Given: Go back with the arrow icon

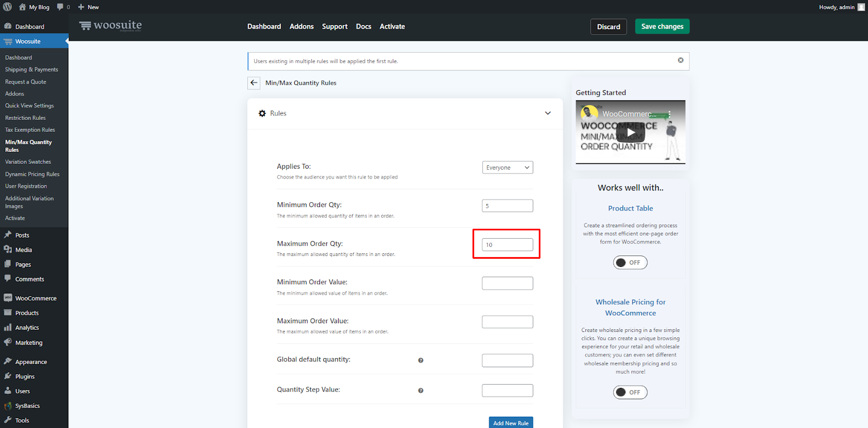Looking at the screenshot, I should coord(254,83).
